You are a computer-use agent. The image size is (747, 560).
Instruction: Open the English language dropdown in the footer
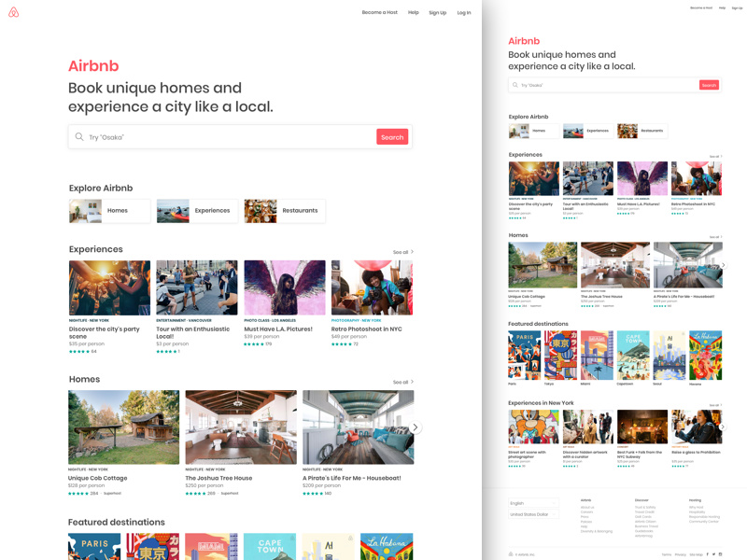(533, 503)
